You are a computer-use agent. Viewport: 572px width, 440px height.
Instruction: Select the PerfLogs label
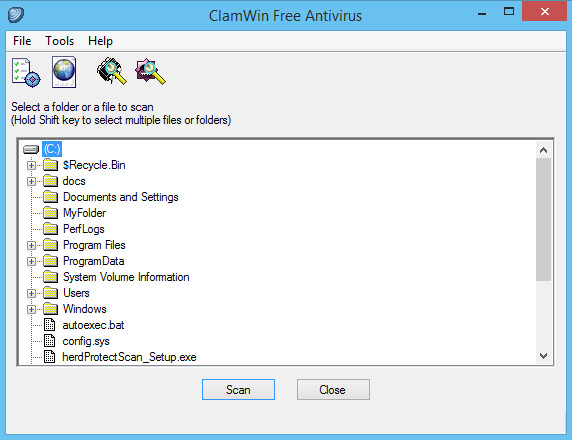coord(84,229)
